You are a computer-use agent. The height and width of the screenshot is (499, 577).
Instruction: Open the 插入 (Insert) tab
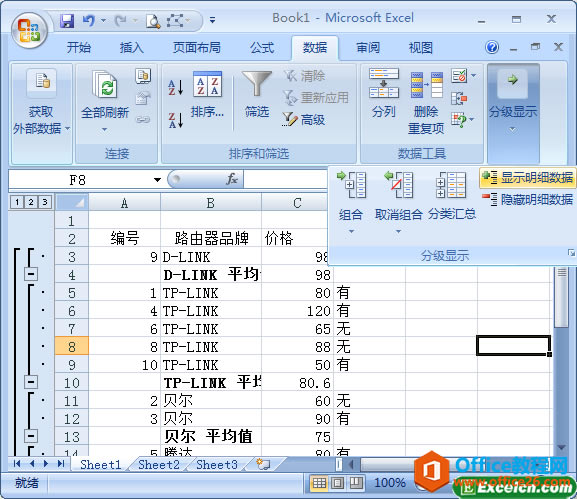(x=131, y=47)
